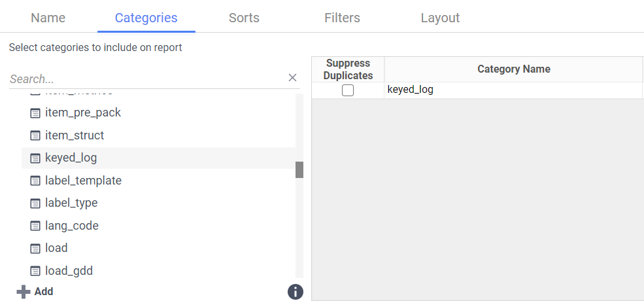Clear the search box with X
The width and height of the screenshot is (644, 301).
292,78
